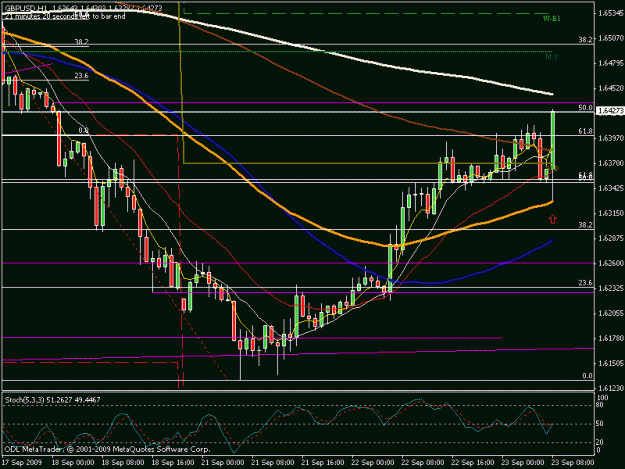625x469 pixels.
Task: Click the stochastic level 80 label
Action: (601, 405)
